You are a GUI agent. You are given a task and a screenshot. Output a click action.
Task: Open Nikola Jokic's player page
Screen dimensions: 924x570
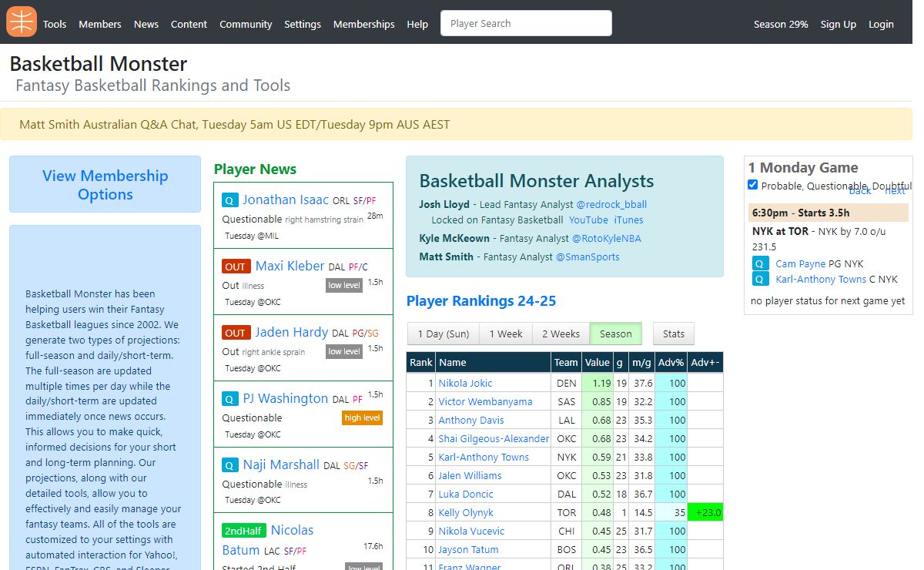coord(465,383)
